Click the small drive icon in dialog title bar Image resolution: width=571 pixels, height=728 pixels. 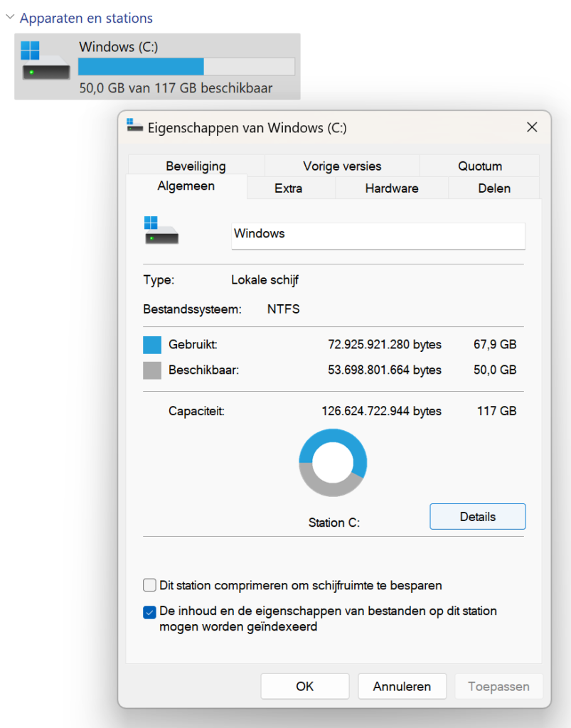134,126
